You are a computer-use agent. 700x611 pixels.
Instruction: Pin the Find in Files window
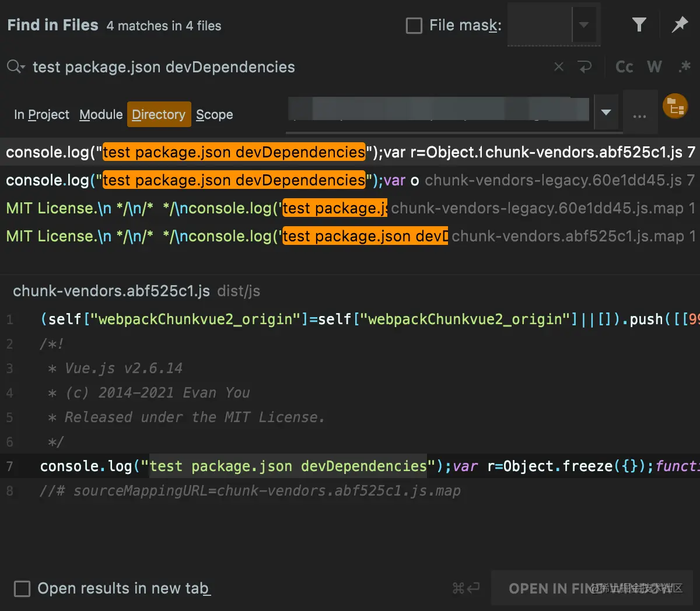click(680, 24)
